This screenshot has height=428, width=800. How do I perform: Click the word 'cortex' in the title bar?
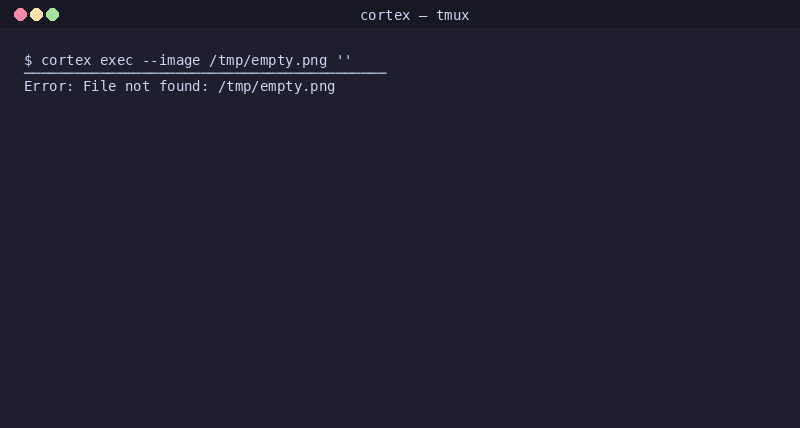385,16
